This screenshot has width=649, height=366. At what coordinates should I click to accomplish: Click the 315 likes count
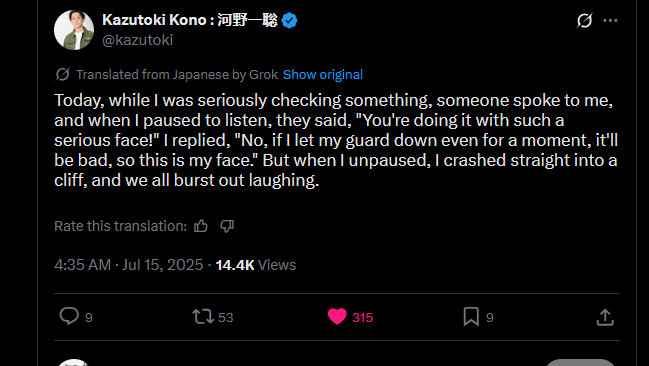click(363, 318)
